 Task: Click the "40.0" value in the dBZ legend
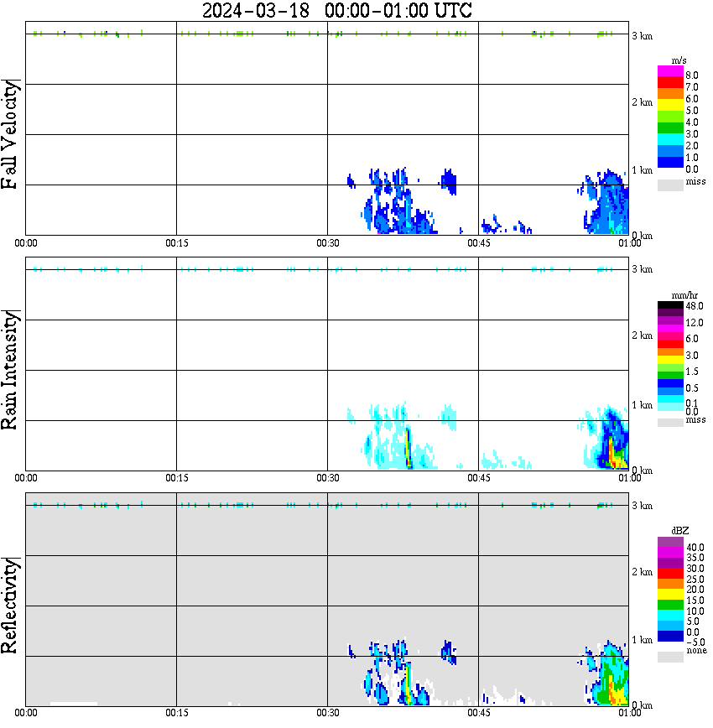695,548
